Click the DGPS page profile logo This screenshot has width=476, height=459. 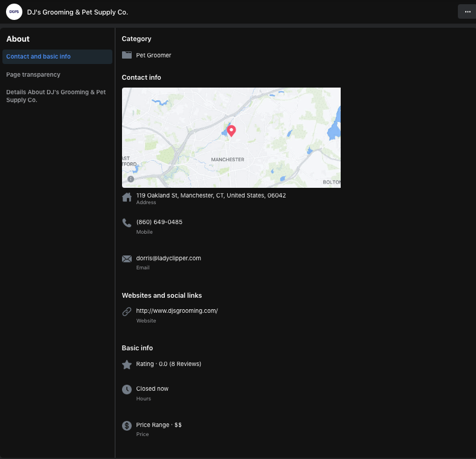(x=14, y=12)
